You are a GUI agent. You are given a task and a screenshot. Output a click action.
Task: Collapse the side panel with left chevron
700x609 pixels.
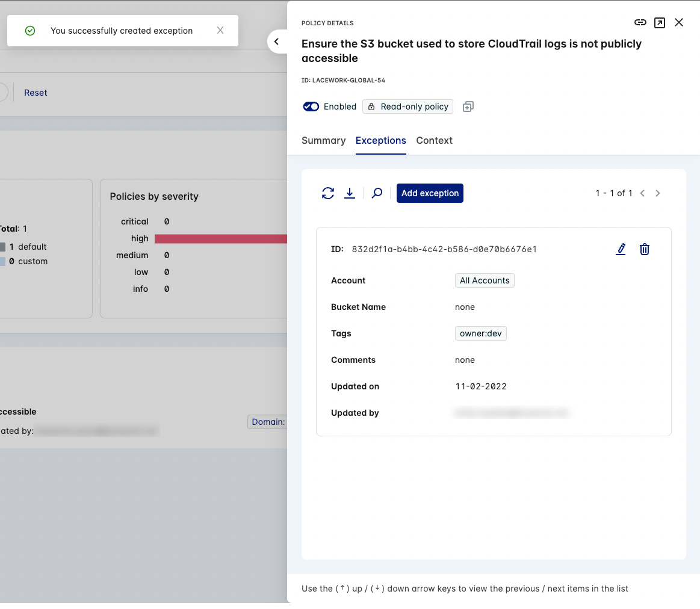(276, 42)
